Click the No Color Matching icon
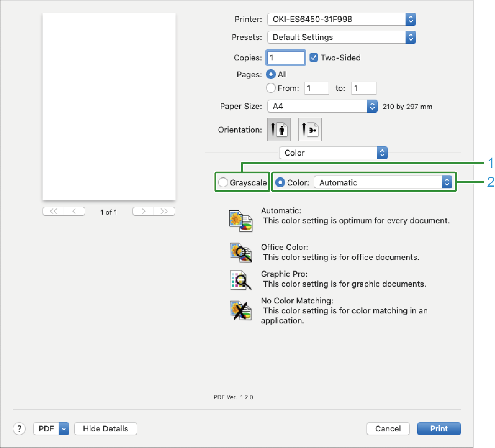This screenshot has width=495, height=448. (x=241, y=311)
